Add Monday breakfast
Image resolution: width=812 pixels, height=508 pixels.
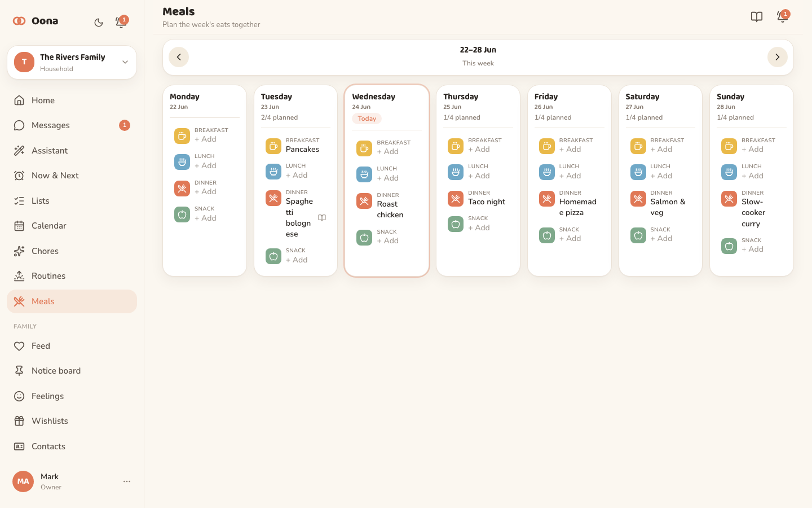point(205,139)
